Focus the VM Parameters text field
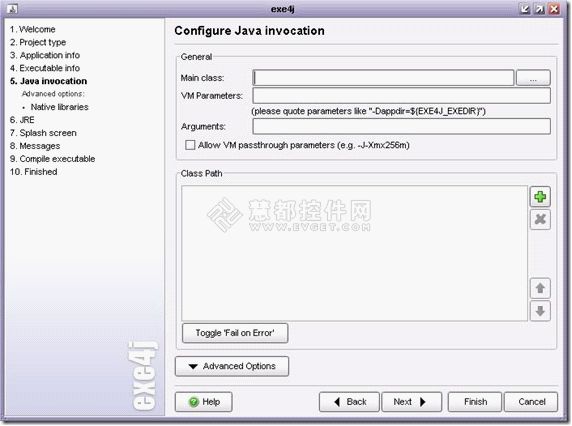 pyautogui.click(x=401, y=96)
